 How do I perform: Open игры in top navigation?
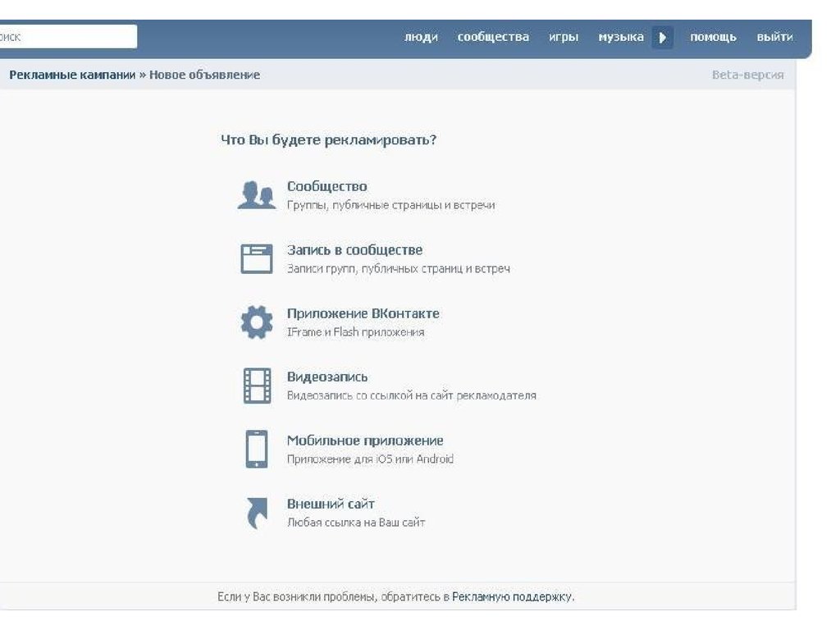coord(564,37)
